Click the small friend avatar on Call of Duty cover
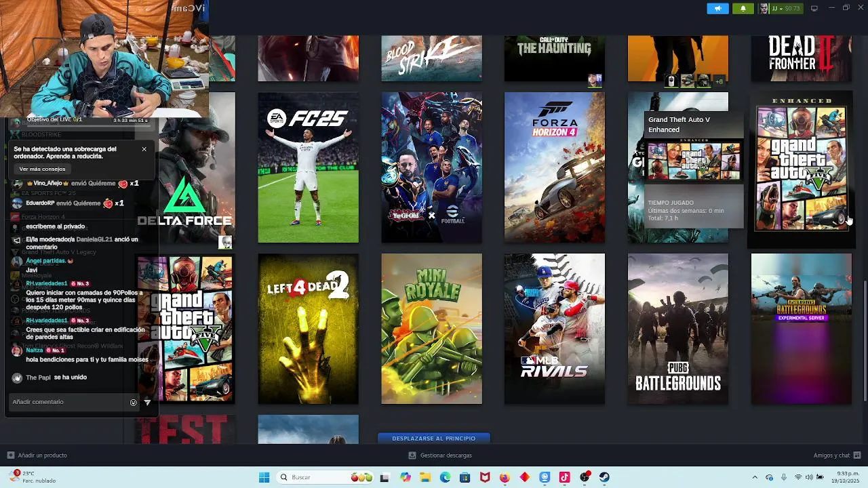The height and width of the screenshot is (488, 868). coord(595,81)
